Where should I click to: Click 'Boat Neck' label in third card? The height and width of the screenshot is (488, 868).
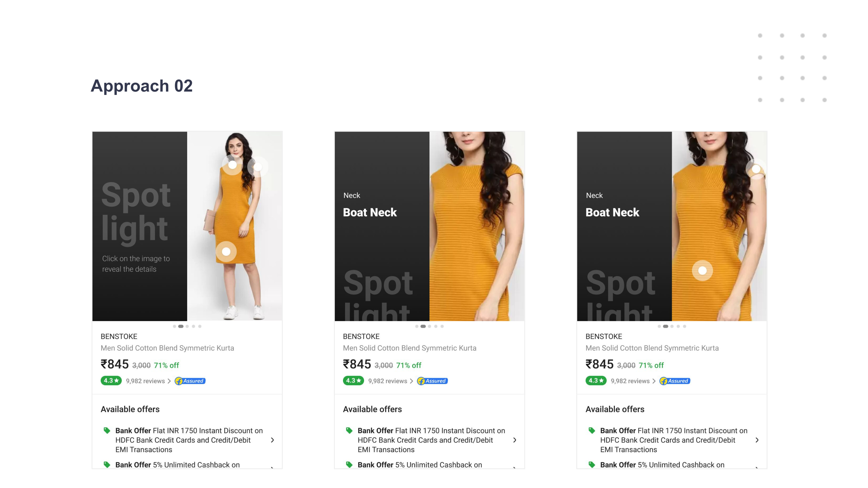point(612,212)
